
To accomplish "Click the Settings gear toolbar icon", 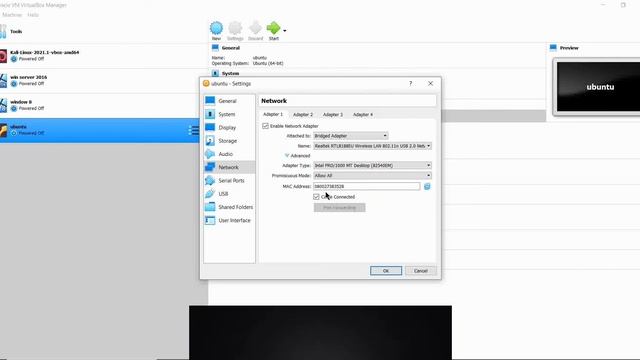I will 235,29.
